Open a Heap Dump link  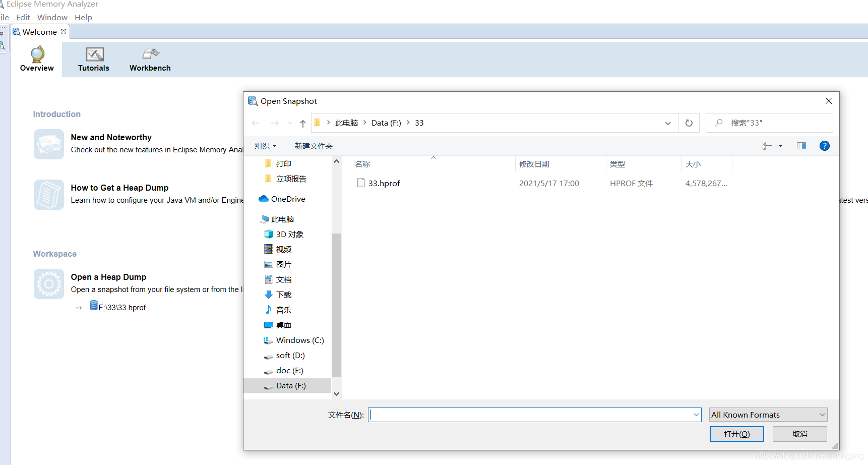(x=108, y=277)
